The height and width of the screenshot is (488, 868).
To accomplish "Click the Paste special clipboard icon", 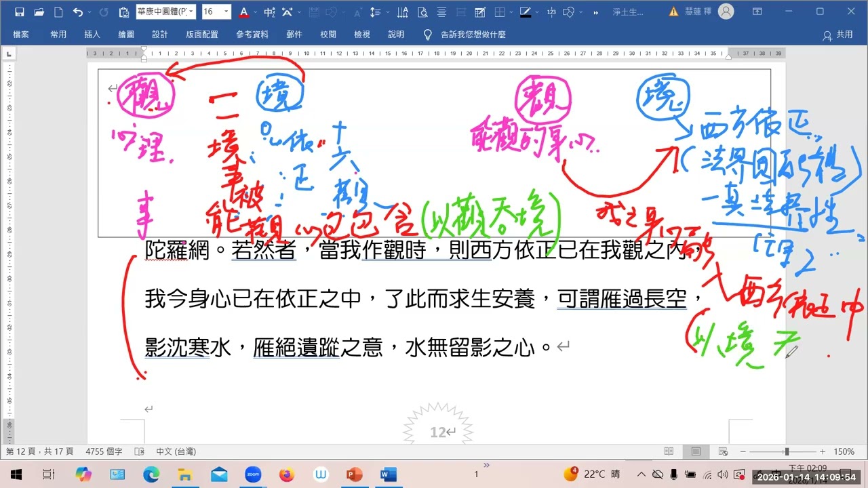I will (x=123, y=12).
